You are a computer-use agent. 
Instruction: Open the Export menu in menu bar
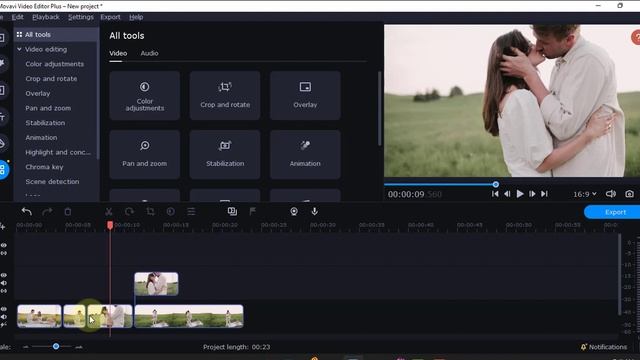pos(110,17)
